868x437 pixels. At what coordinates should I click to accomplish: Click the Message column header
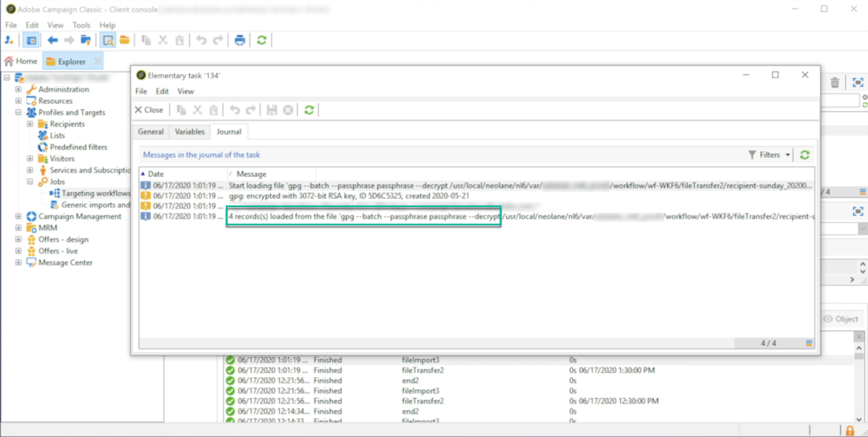[271, 174]
